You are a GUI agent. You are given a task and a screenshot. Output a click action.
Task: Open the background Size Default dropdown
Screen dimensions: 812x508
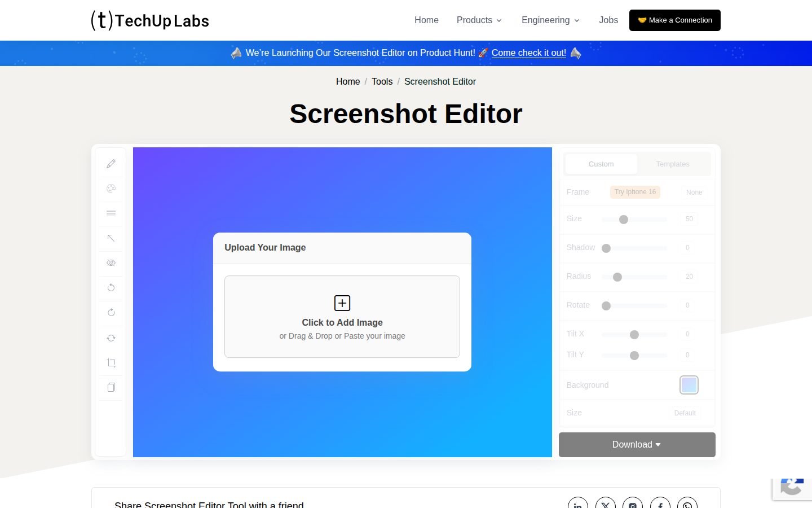pos(685,413)
